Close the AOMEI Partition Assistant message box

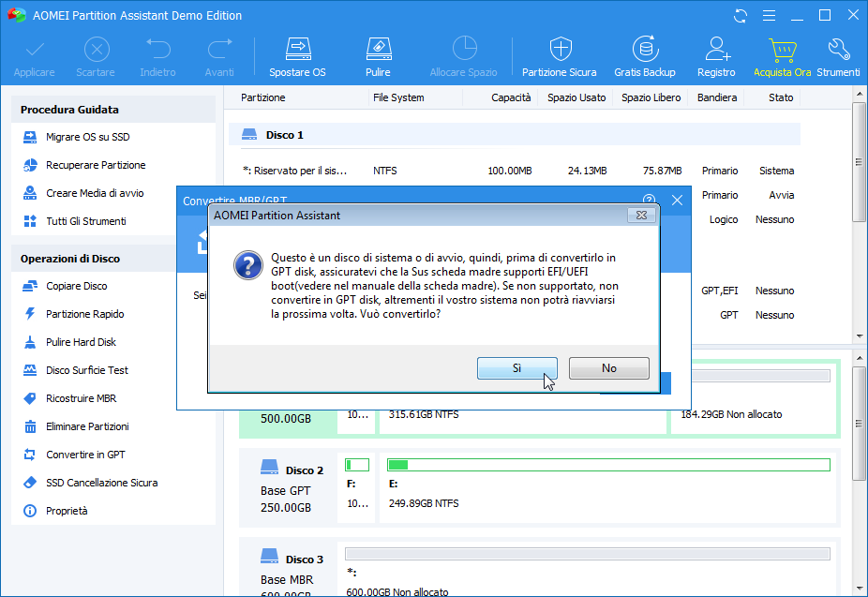[641, 216]
